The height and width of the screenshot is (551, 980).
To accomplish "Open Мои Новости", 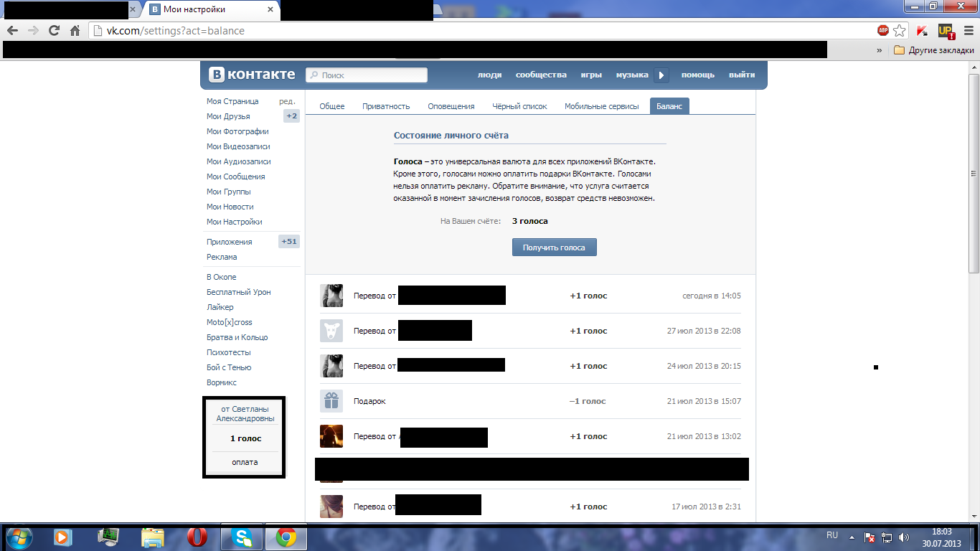I will point(230,207).
